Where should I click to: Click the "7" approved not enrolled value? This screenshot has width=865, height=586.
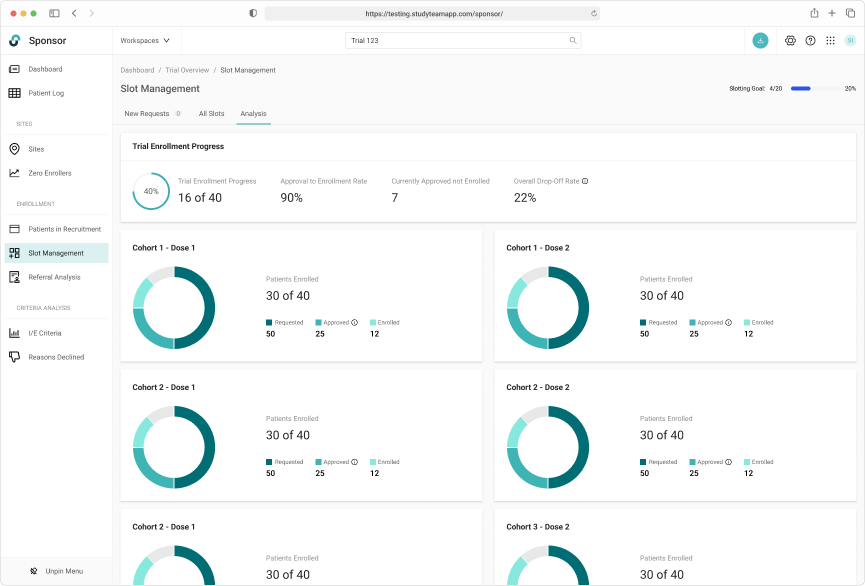pyautogui.click(x=395, y=198)
